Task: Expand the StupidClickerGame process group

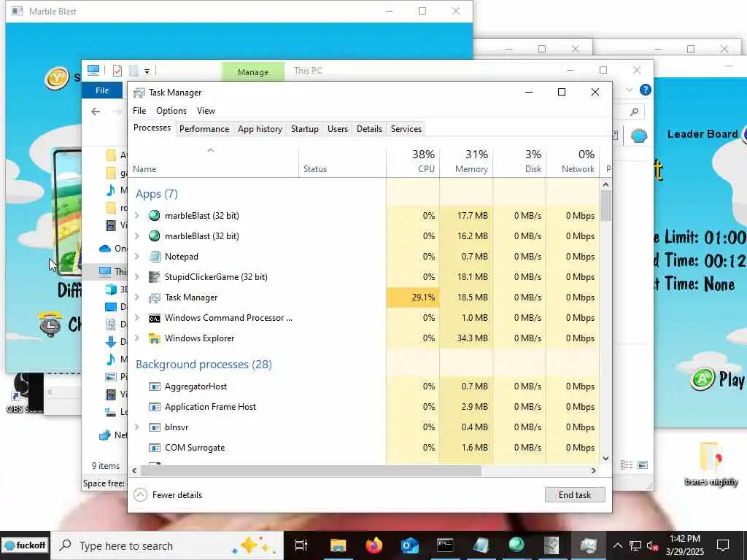Action: click(x=137, y=277)
